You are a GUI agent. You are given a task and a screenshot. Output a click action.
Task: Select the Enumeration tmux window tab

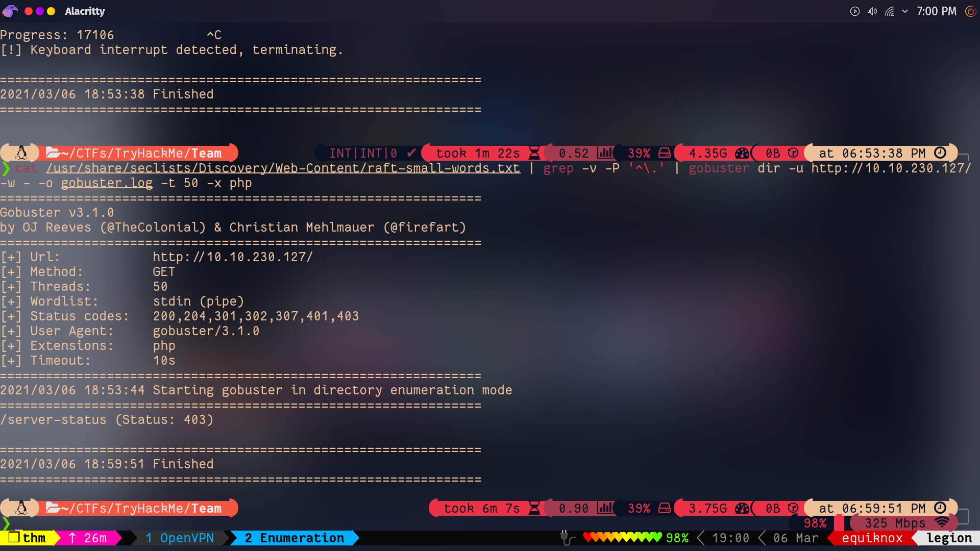295,538
